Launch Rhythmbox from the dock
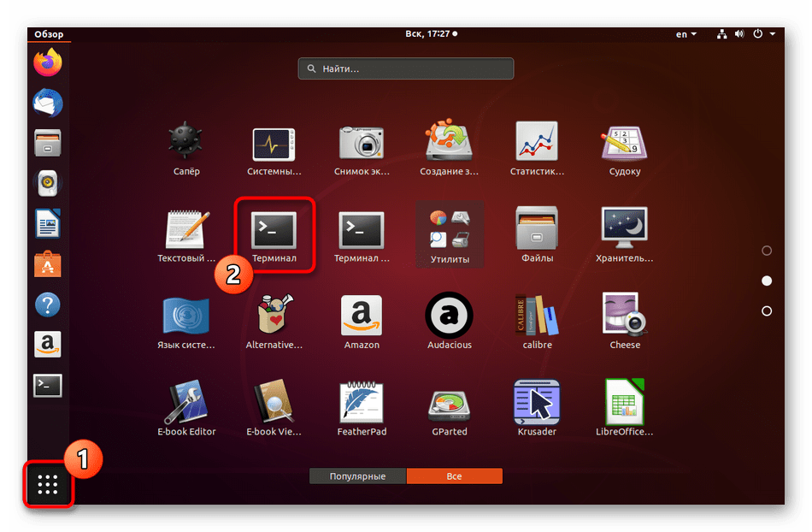 click(48, 183)
